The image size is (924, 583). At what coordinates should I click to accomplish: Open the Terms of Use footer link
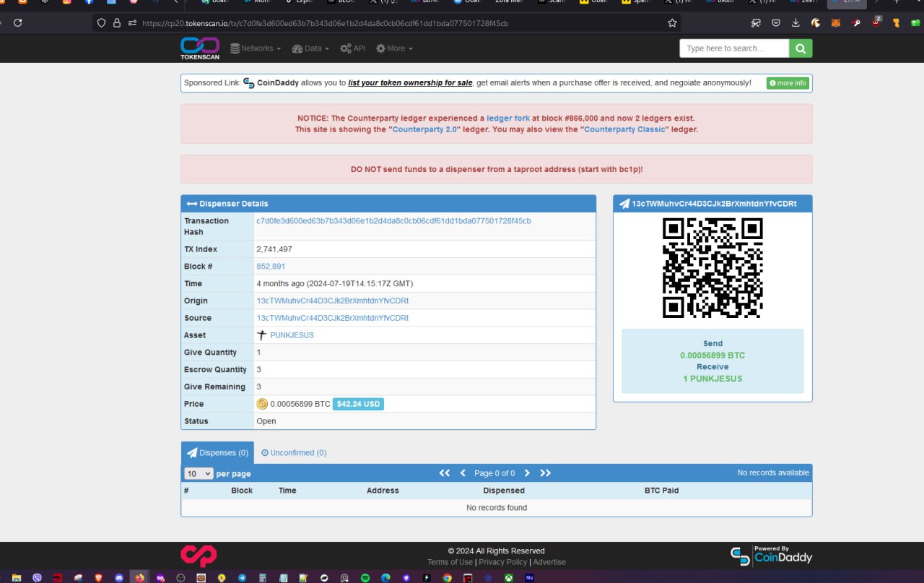[x=450, y=562]
